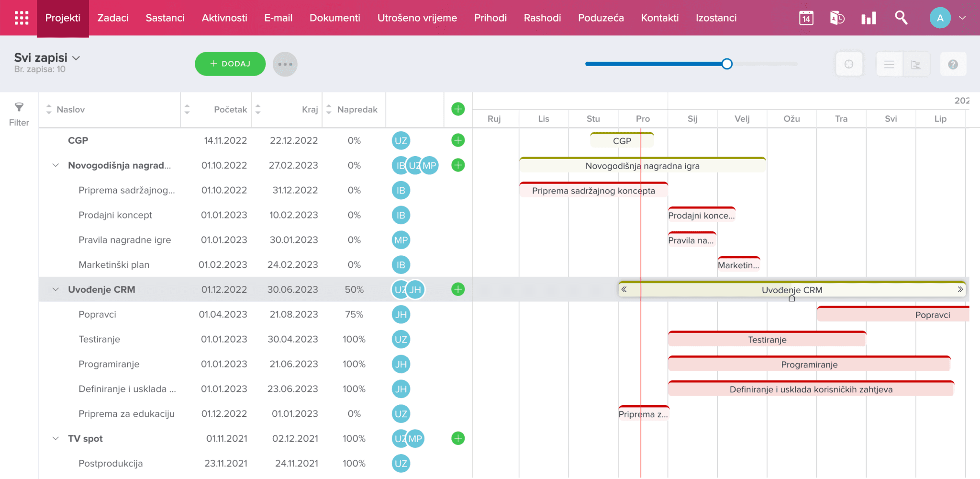Image resolution: width=980 pixels, height=479 pixels.
Task: Click the center-on-today target button
Action: point(849,64)
